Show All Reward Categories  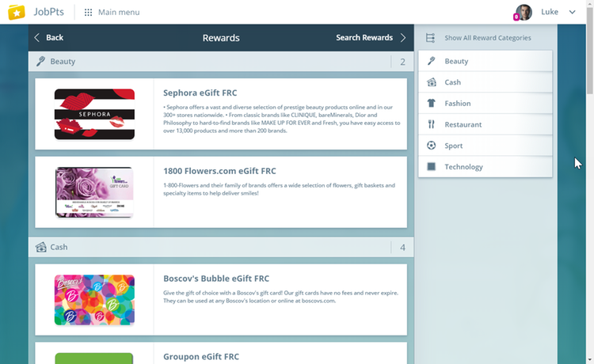487,38
